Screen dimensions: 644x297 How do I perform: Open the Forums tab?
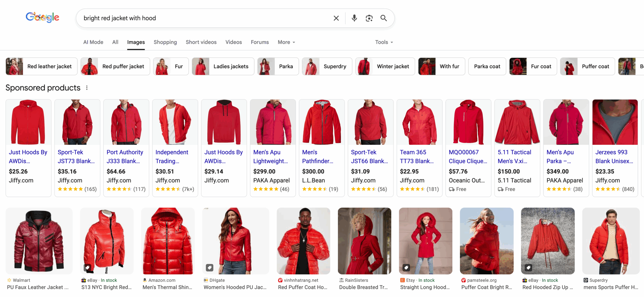click(x=260, y=42)
